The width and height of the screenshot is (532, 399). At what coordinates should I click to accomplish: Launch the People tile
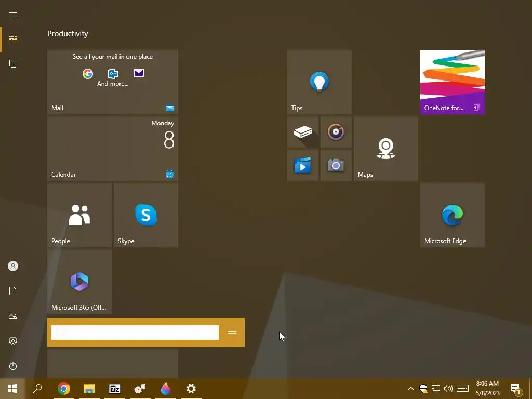[79, 215]
